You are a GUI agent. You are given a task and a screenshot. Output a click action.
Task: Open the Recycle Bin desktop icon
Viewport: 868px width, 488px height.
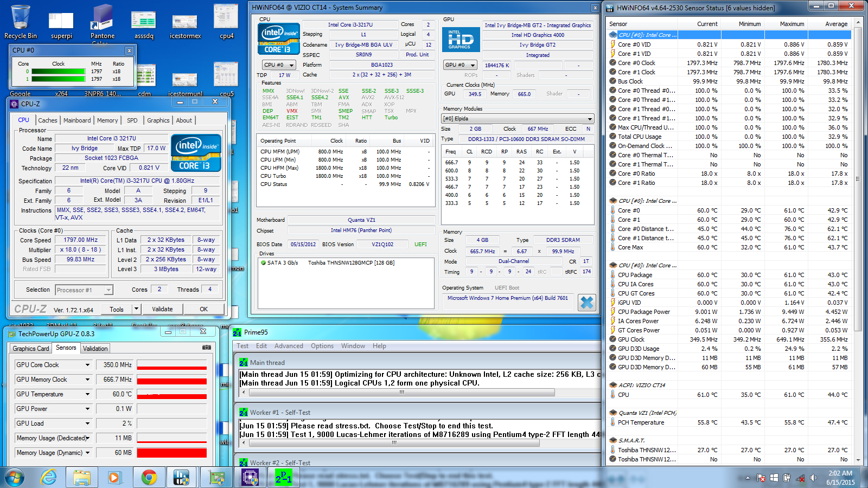(x=21, y=22)
